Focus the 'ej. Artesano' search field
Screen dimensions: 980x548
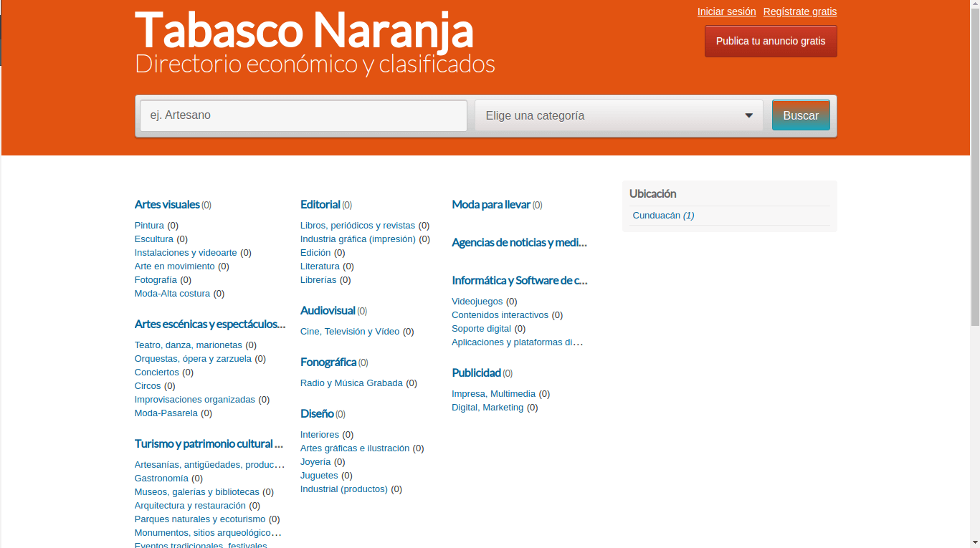(x=303, y=115)
